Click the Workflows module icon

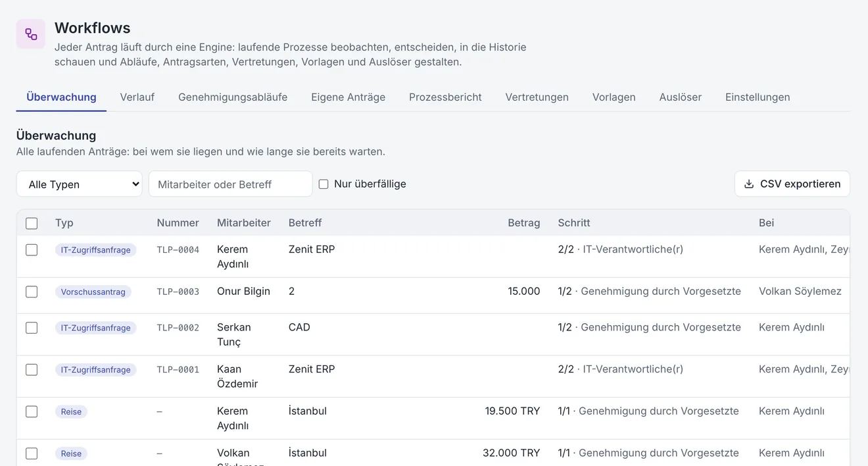coord(31,34)
